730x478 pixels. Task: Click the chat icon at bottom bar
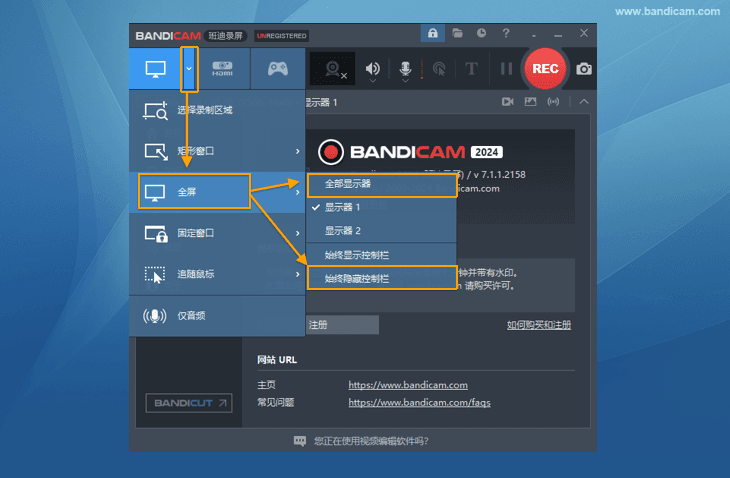pyautogui.click(x=300, y=441)
